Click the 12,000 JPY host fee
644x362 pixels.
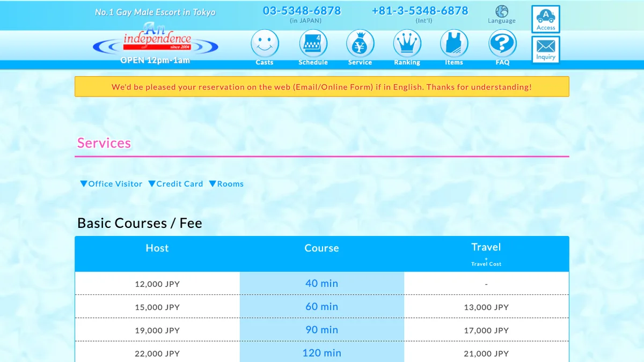(x=157, y=284)
